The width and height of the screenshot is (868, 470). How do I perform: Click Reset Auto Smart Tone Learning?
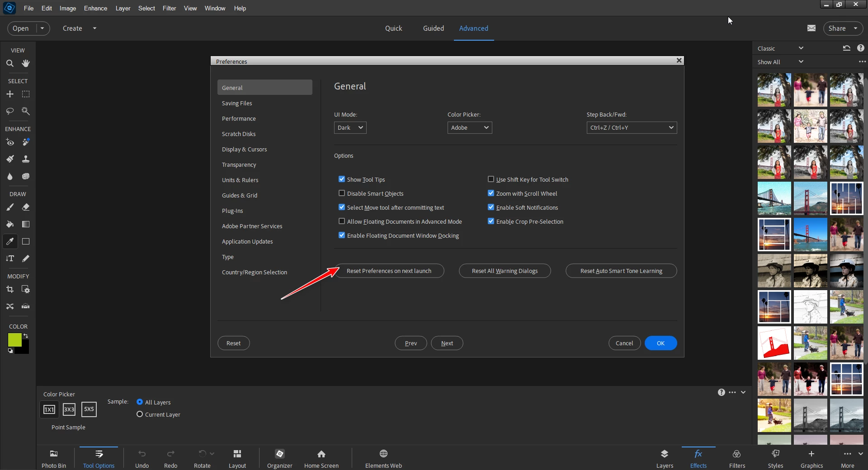point(621,271)
